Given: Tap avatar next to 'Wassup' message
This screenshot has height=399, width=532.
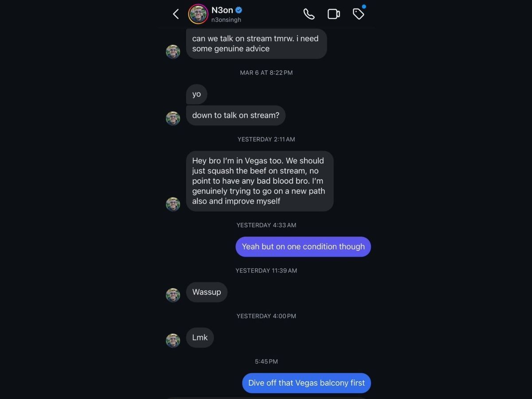Looking at the screenshot, I should pyautogui.click(x=173, y=295).
